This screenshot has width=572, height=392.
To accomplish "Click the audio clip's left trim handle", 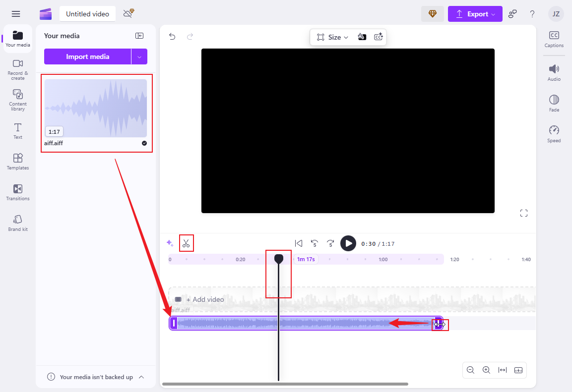I will (174, 323).
